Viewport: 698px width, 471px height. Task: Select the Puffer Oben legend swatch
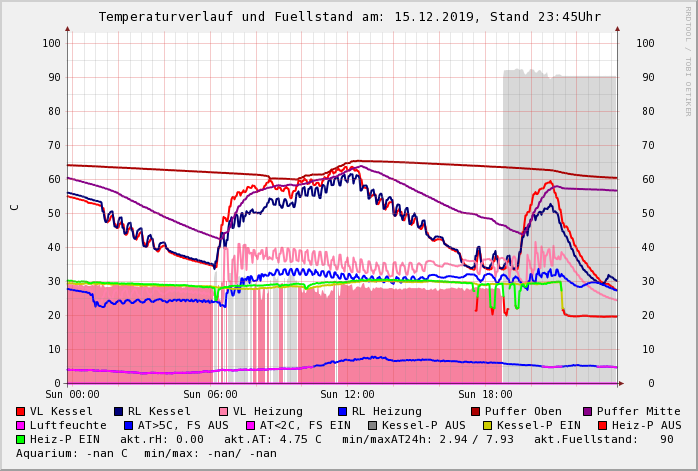tap(476, 412)
